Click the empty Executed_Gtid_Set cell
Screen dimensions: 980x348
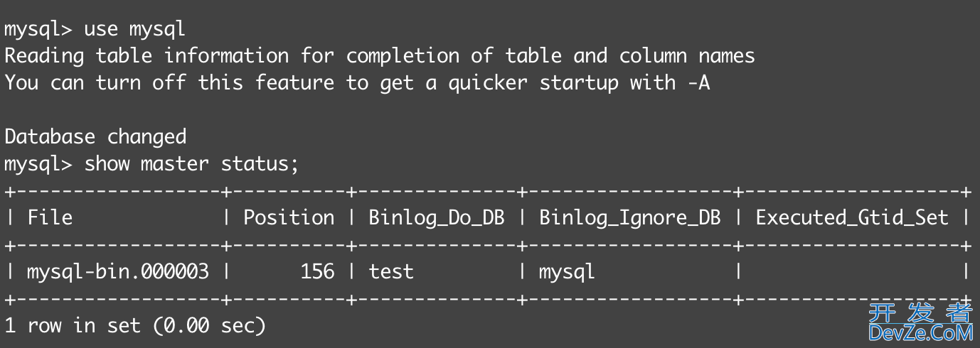851,271
